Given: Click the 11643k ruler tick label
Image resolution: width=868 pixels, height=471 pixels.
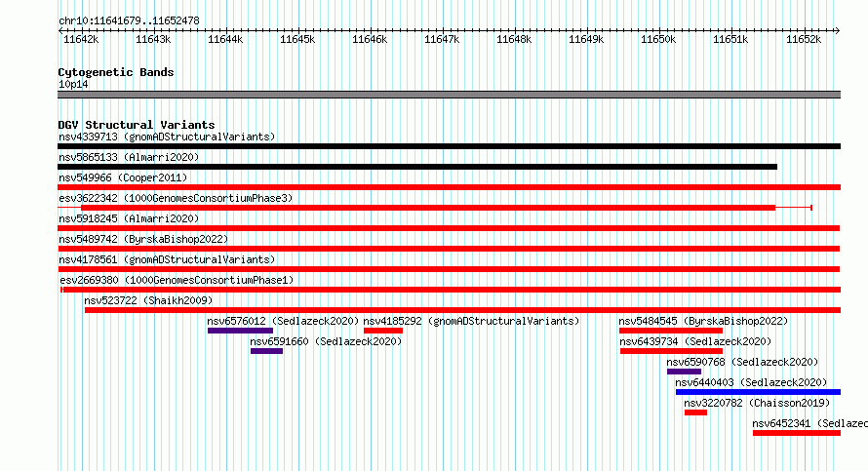Looking at the screenshot, I should pyautogui.click(x=153, y=39).
